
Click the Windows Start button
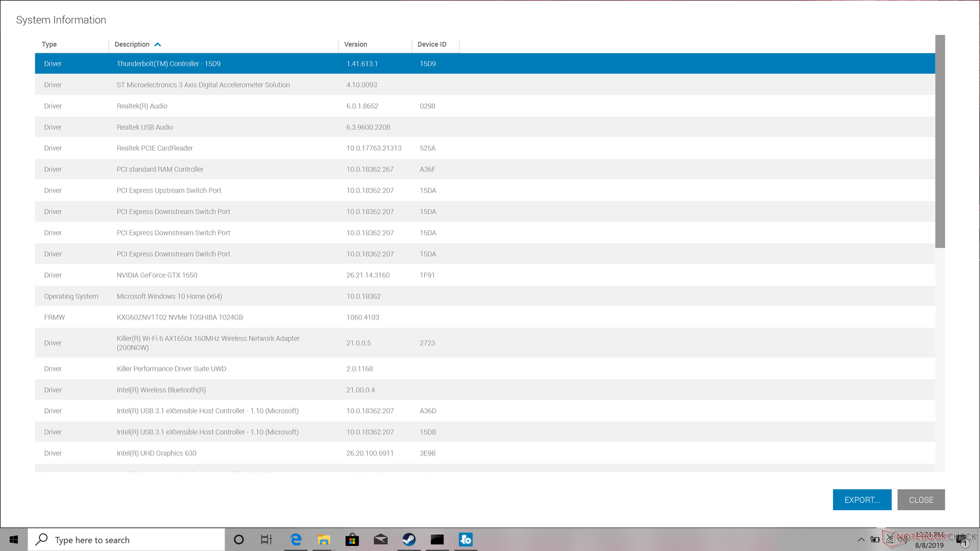14,539
